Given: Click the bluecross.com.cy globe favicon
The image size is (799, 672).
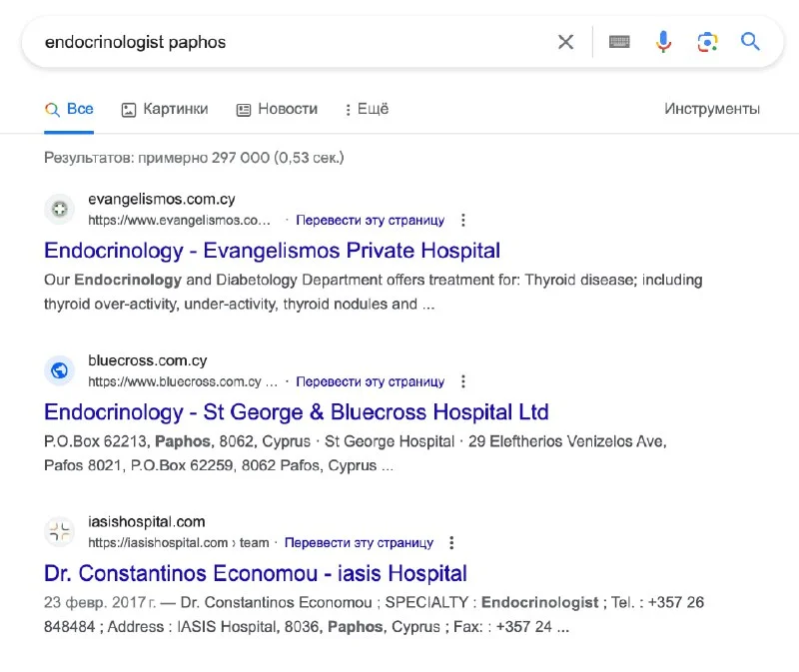Looking at the screenshot, I should 60,370.
